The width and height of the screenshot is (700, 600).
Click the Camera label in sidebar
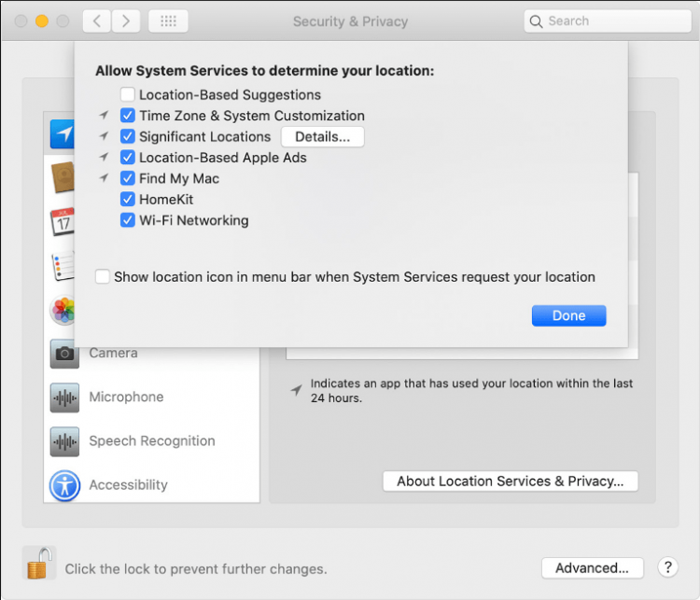click(113, 353)
